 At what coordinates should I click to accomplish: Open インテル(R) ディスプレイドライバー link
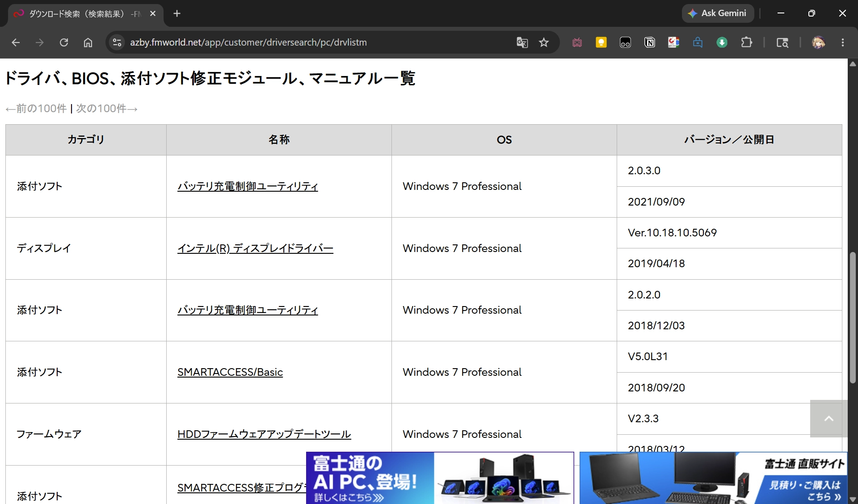255,248
